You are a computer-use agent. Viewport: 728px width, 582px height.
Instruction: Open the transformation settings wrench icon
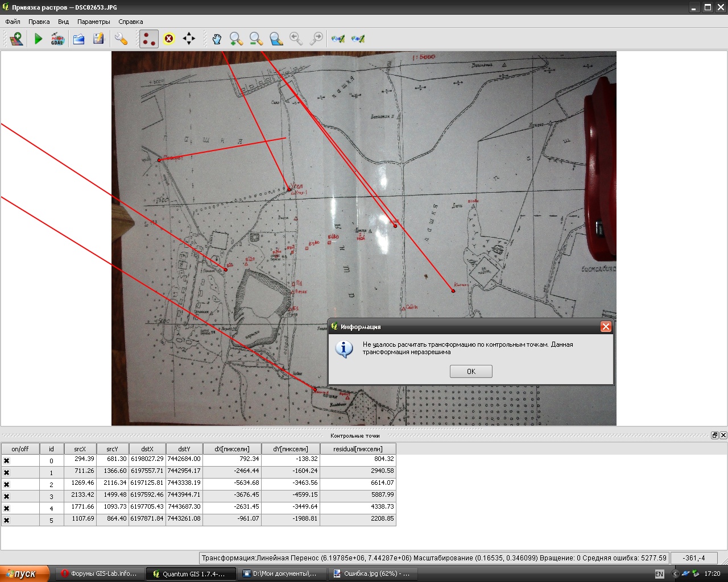click(121, 39)
